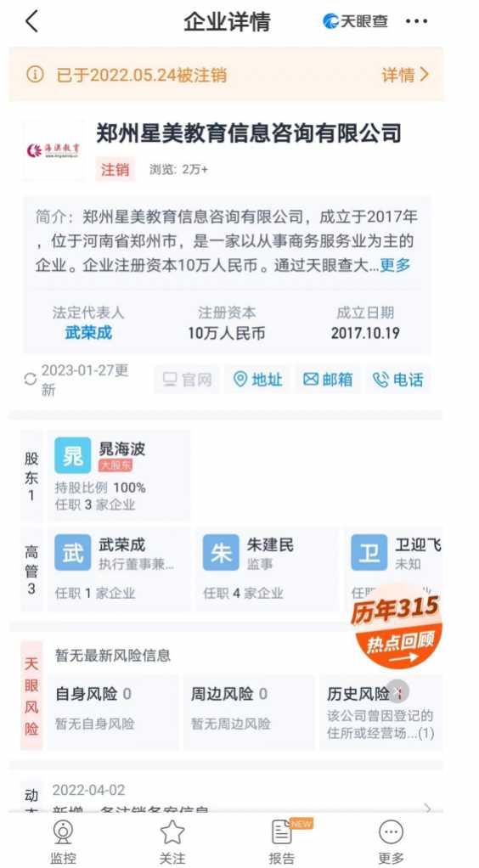Open shareholder 晁海波 card

(119, 475)
